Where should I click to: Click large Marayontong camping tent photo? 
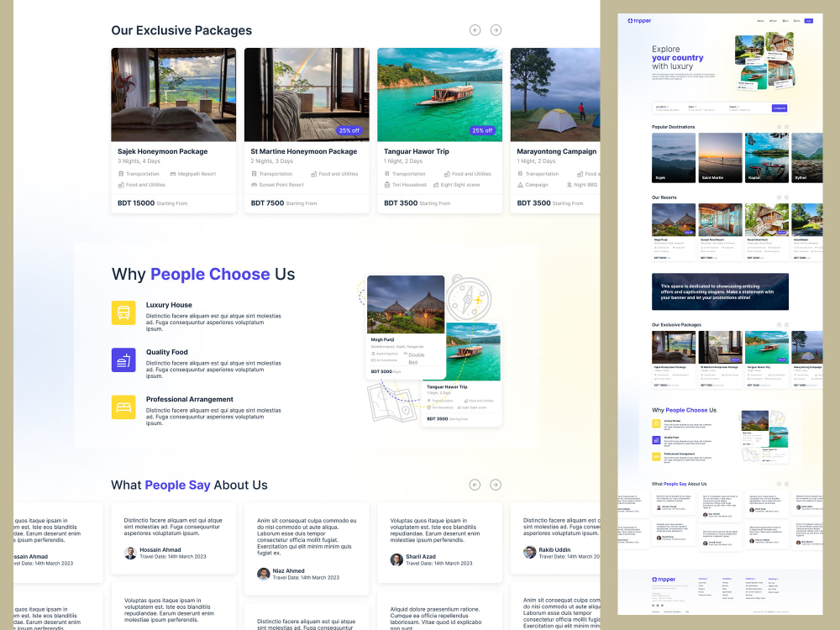point(555,95)
